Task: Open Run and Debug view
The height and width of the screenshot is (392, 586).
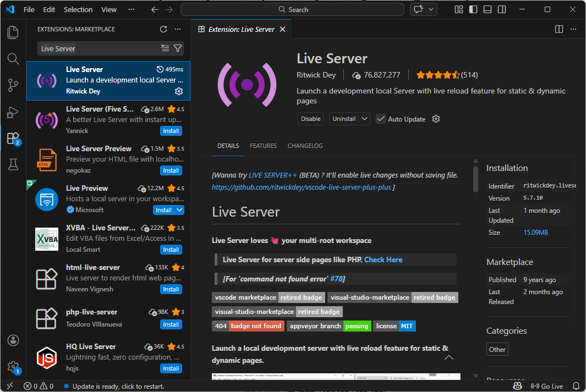Action: 13,112
